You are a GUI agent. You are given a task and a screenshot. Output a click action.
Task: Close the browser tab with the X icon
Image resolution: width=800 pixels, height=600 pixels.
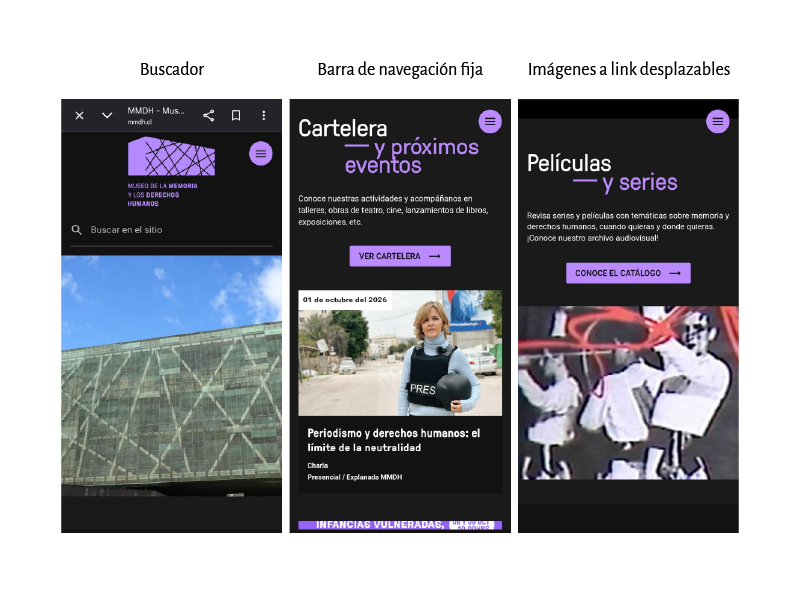coord(79,116)
